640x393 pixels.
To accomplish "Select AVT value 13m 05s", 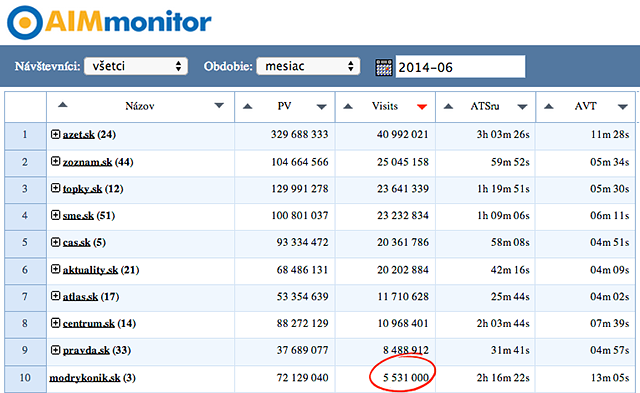I will coord(610,378).
